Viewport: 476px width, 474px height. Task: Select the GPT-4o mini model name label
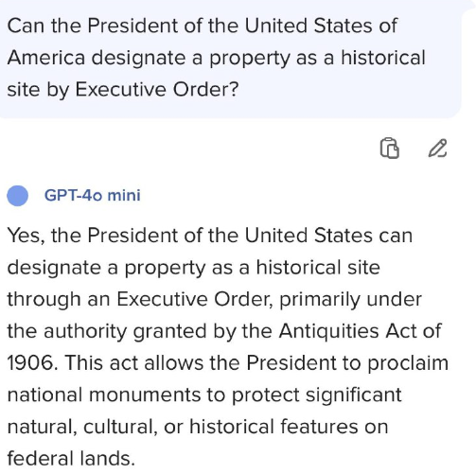click(x=92, y=195)
